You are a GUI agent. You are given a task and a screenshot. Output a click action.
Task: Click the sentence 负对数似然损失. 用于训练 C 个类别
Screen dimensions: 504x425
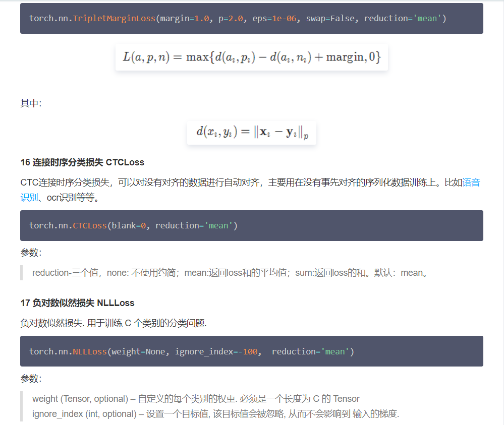pyautogui.click(x=114, y=323)
